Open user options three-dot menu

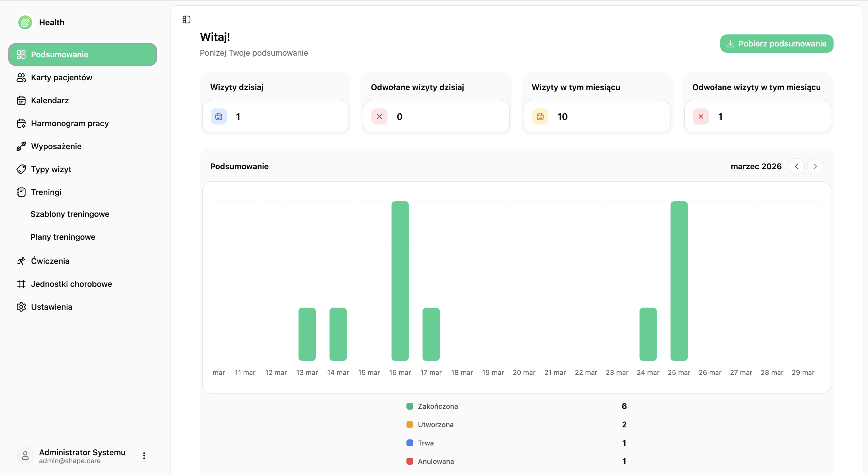tap(144, 455)
